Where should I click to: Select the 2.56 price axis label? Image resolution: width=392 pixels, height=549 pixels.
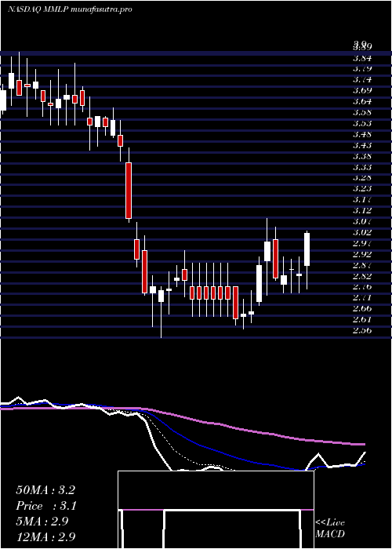[362, 330]
